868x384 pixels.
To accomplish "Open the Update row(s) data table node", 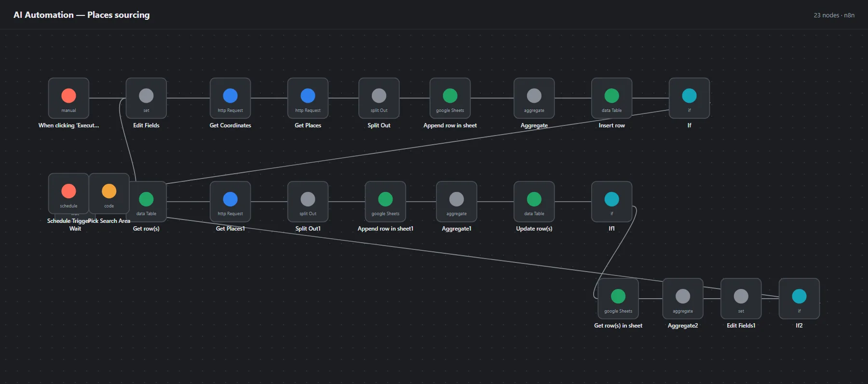I will pos(534,202).
